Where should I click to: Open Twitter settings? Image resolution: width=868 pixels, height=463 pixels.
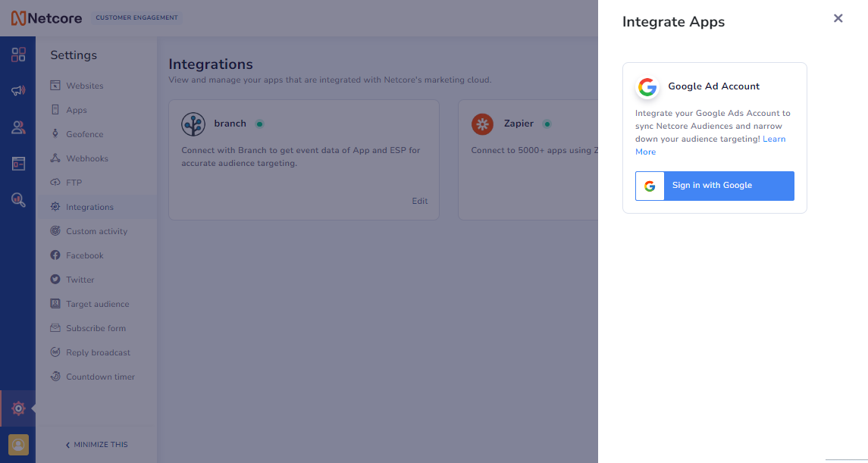tap(96, 280)
